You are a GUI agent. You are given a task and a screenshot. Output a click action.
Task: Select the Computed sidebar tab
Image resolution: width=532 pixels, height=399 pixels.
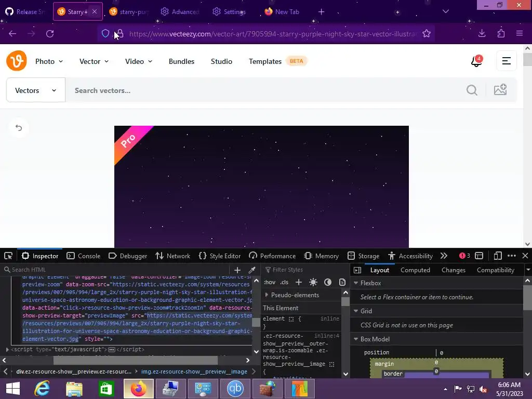[415, 270]
